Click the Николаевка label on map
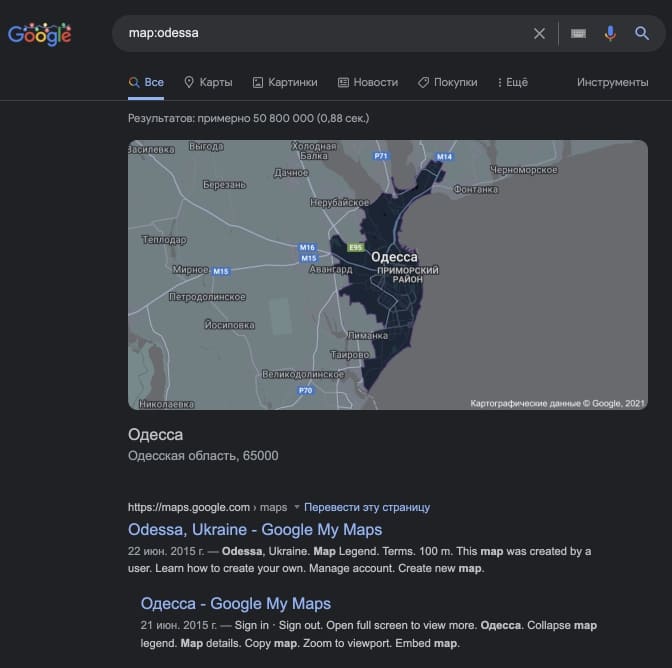672x668 pixels. click(x=166, y=404)
